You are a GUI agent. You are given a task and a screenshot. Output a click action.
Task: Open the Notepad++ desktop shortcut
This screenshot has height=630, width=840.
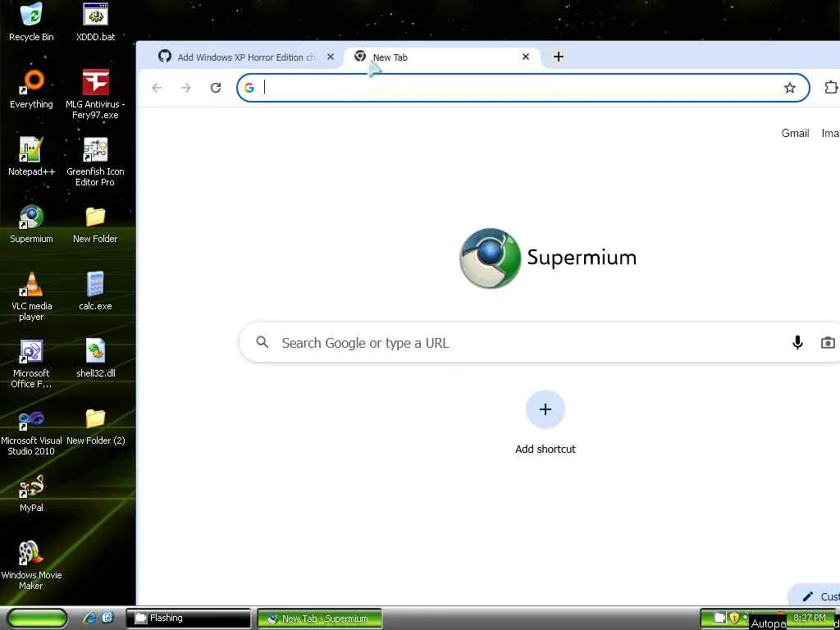coord(31,157)
